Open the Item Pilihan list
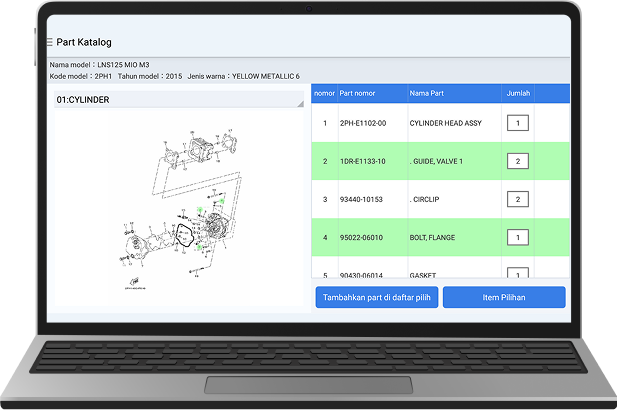 point(504,297)
